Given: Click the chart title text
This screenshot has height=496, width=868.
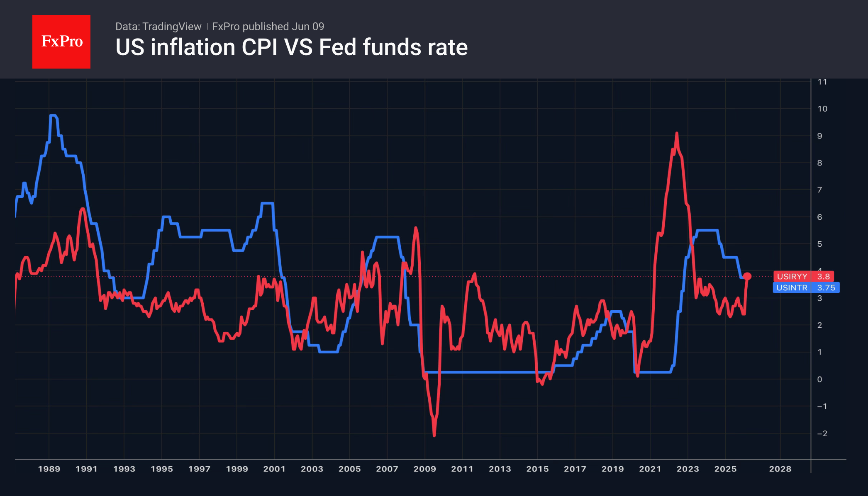Looking at the screenshot, I should point(291,47).
